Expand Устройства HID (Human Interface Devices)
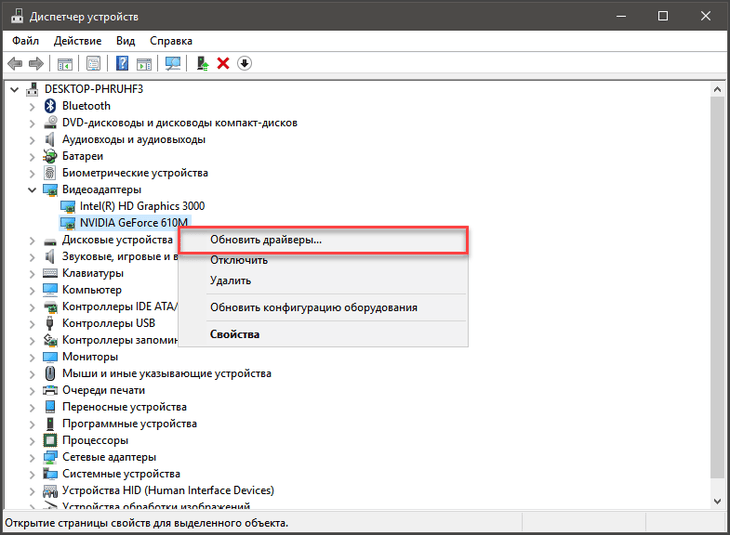The height and width of the screenshot is (535, 730). point(32,491)
